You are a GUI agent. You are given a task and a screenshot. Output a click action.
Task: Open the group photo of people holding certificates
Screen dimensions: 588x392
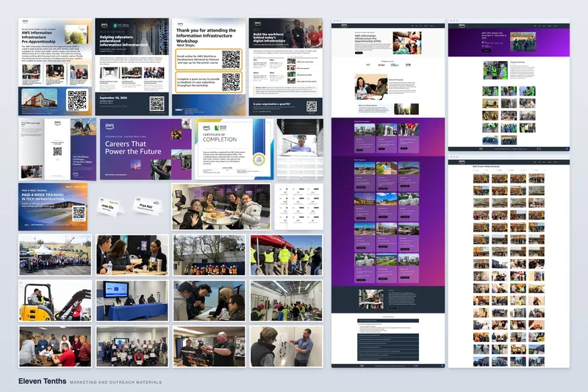pyautogui.click(x=132, y=346)
